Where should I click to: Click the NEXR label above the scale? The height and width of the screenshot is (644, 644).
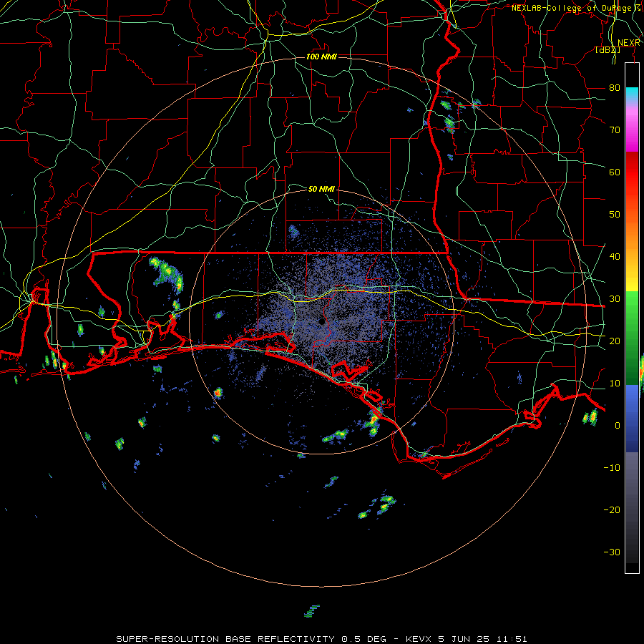point(629,43)
